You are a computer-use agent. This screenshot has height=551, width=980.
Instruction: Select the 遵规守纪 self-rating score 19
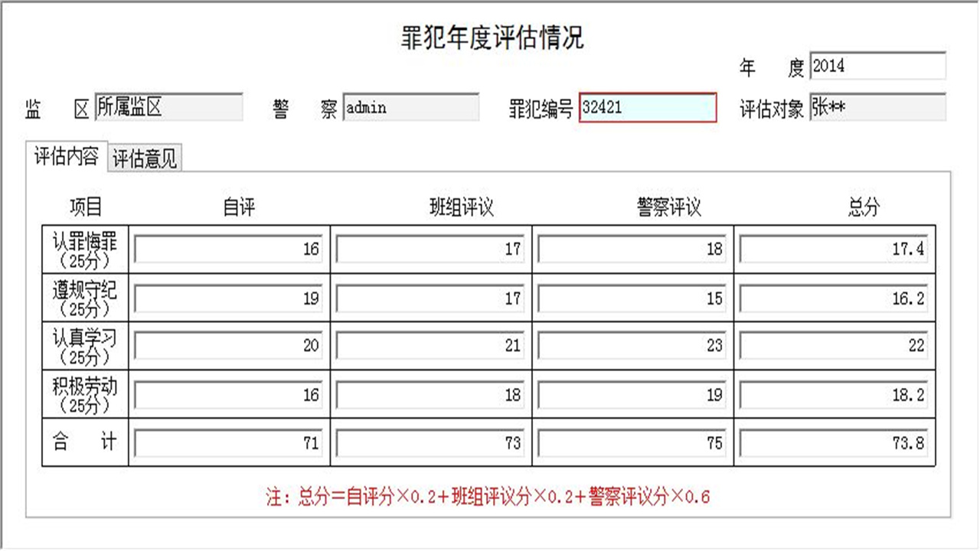click(227, 298)
